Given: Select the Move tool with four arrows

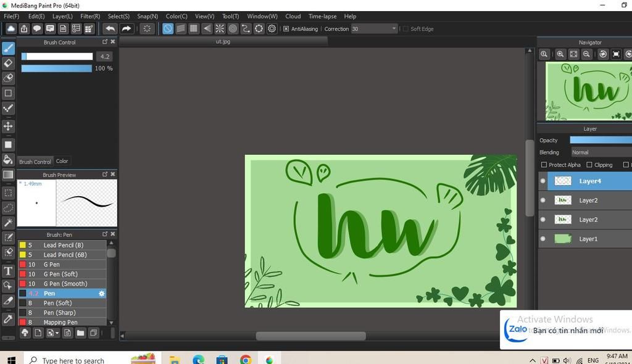Looking at the screenshot, I should (x=8, y=126).
